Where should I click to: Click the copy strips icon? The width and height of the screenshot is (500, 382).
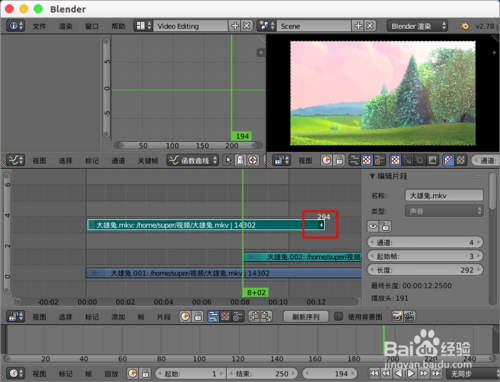coord(254,316)
